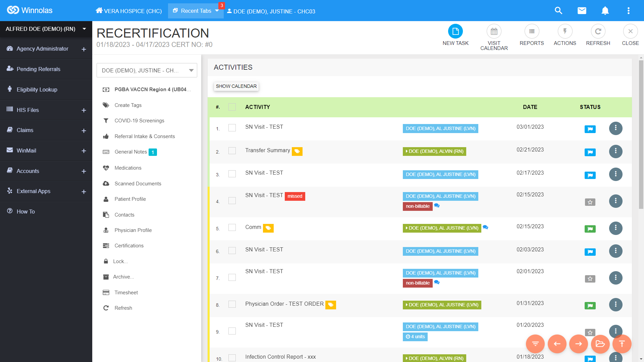Open Patient Profile in patient menu

[x=130, y=199]
